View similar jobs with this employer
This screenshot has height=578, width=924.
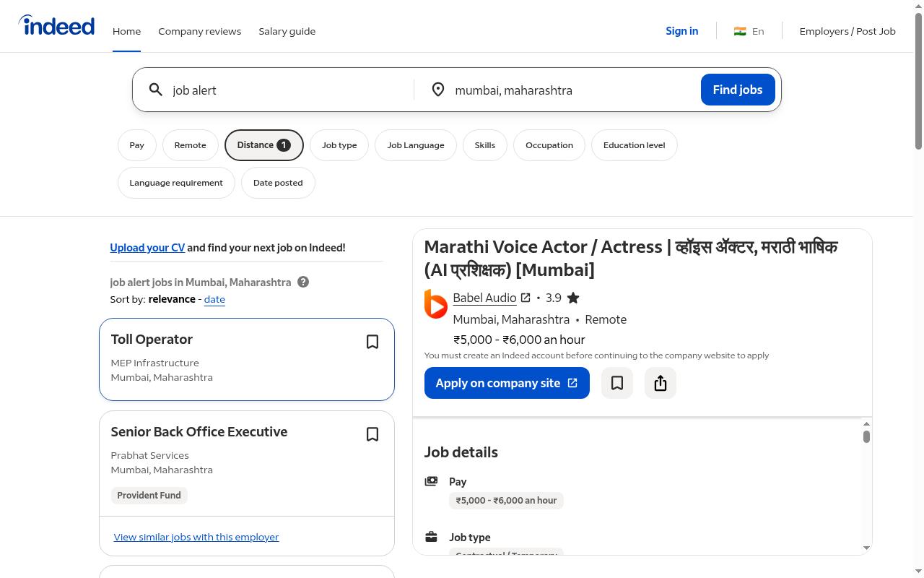point(196,537)
